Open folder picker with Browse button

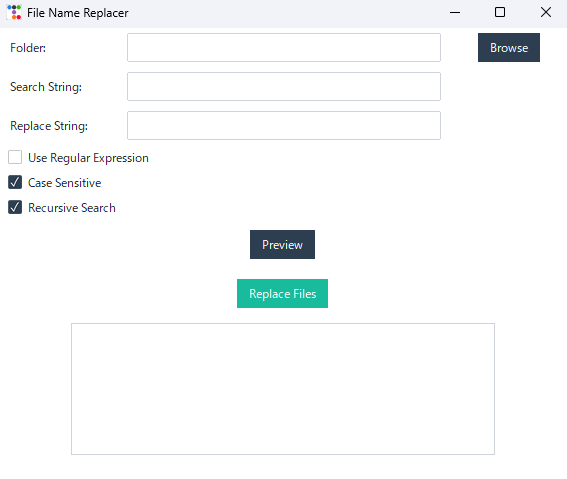point(508,48)
